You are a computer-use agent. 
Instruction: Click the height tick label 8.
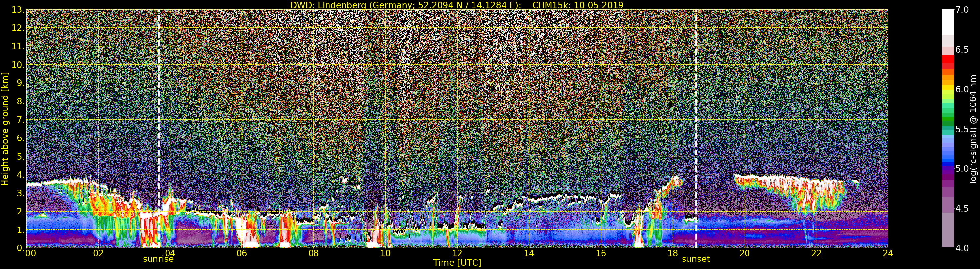(x=20, y=102)
